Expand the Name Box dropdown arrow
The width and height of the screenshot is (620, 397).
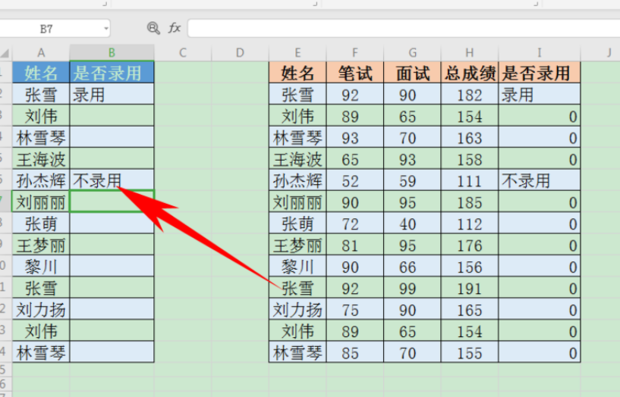[106, 28]
